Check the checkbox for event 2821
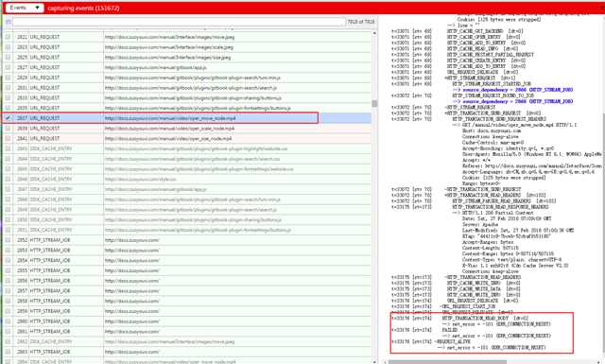This screenshot has width=605, height=364. [x=8, y=37]
